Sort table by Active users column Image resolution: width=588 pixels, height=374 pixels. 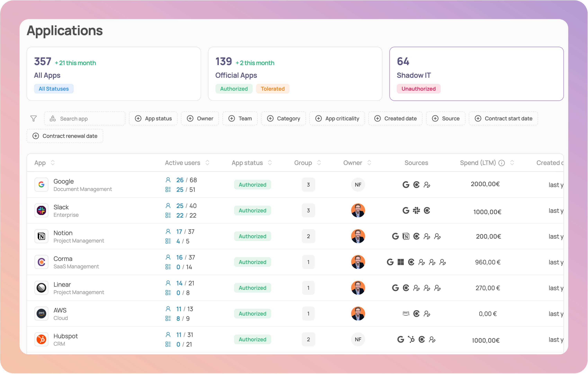click(x=207, y=163)
